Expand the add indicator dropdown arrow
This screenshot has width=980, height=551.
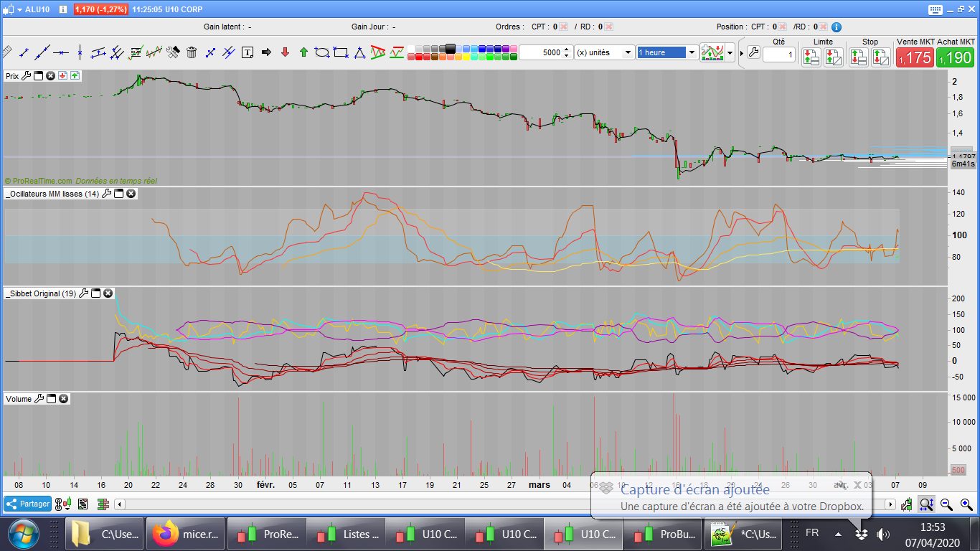tap(730, 52)
